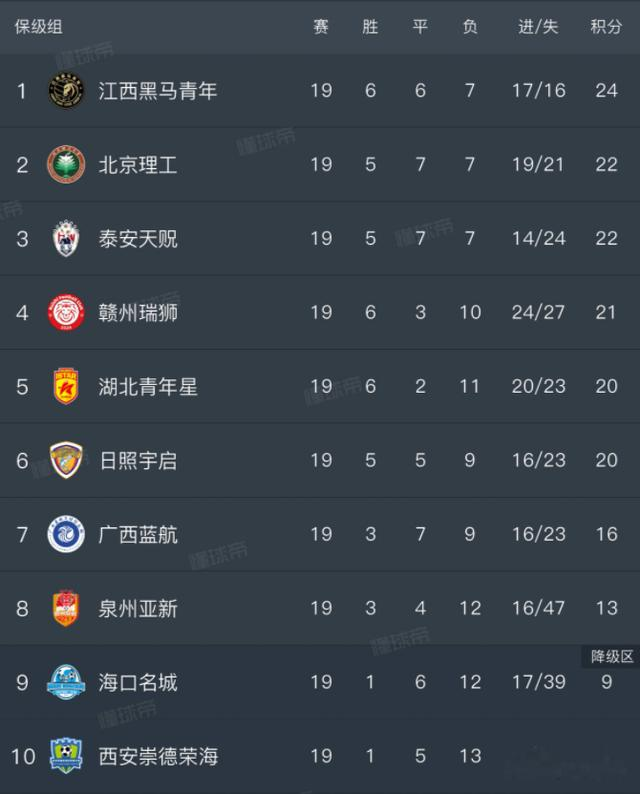Open the 江西黑马青年 team name link
Viewport: 640px width, 794px height.
click(x=158, y=91)
